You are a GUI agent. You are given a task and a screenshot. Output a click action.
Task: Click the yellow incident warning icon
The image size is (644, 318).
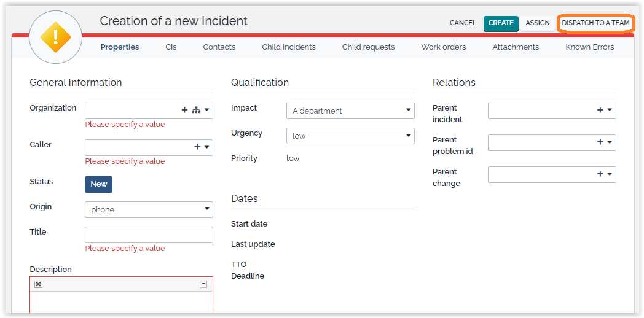click(x=55, y=37)
